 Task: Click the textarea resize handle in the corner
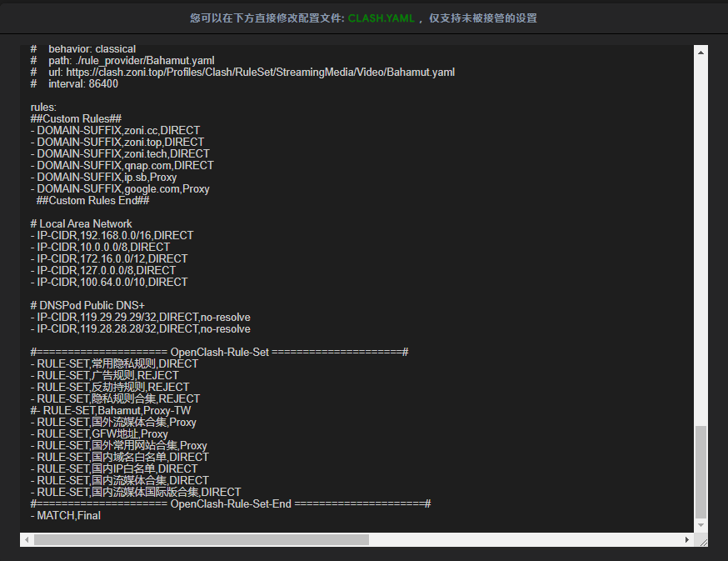pos(703,542)
